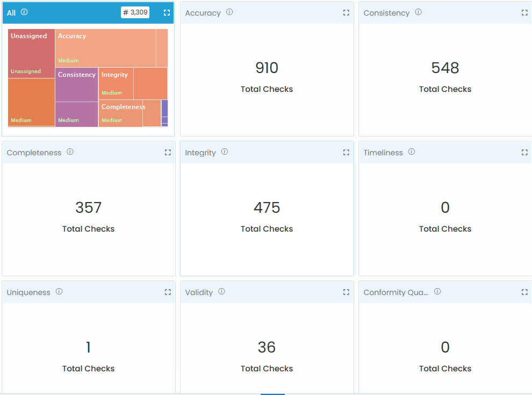This screenshot has width=532, height=395.
Task: Click the All card title
Action: point(11,13)
